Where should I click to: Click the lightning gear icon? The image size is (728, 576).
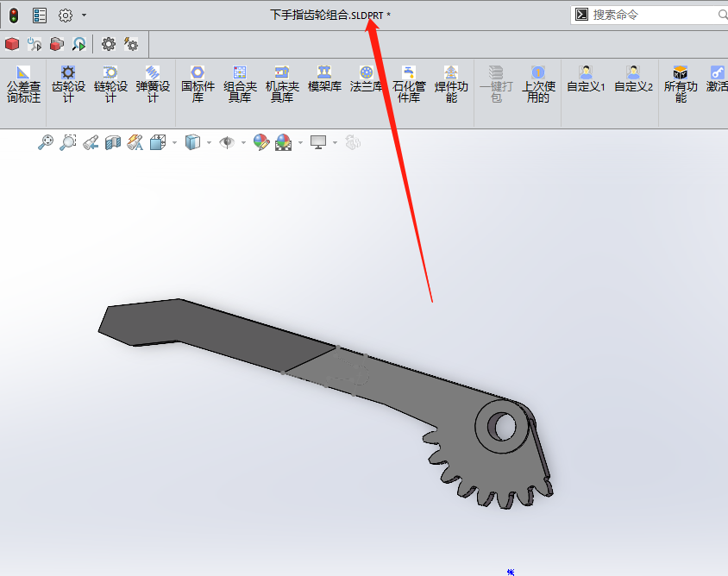pyautogui.click(x=131, y=44)
